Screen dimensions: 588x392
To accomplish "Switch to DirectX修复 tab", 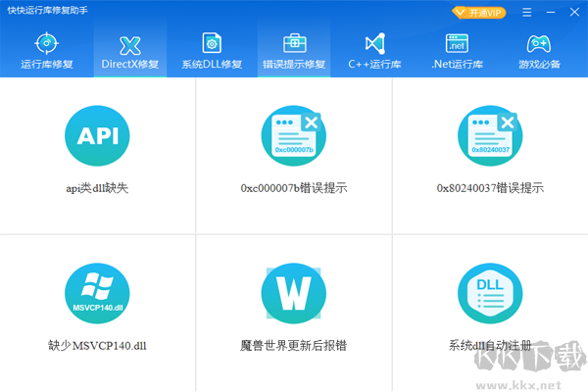I will coord(130,50).
